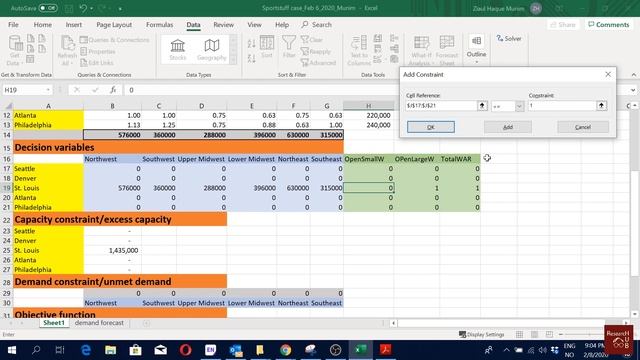Toggle the Filter funnel icon
This screenshot has height=360, width=640.
pyautogui.click(x=289, y=47)
